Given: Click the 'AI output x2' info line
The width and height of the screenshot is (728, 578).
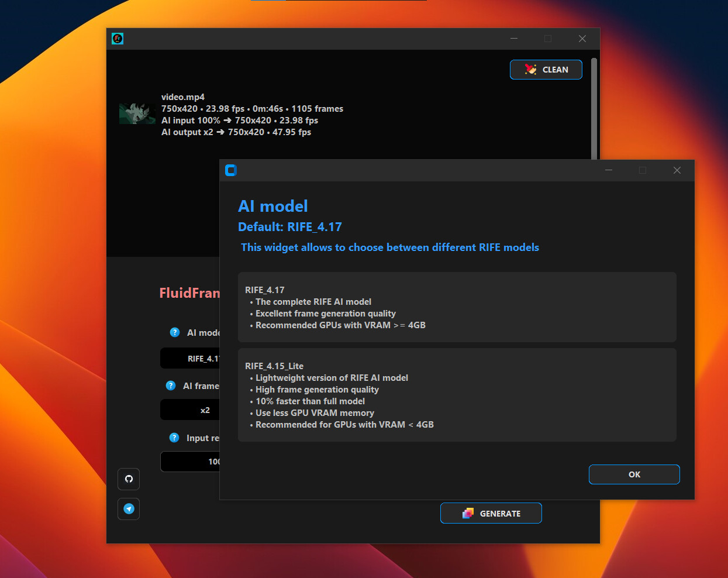Looking at the screenshot, I should coord(236,132).
